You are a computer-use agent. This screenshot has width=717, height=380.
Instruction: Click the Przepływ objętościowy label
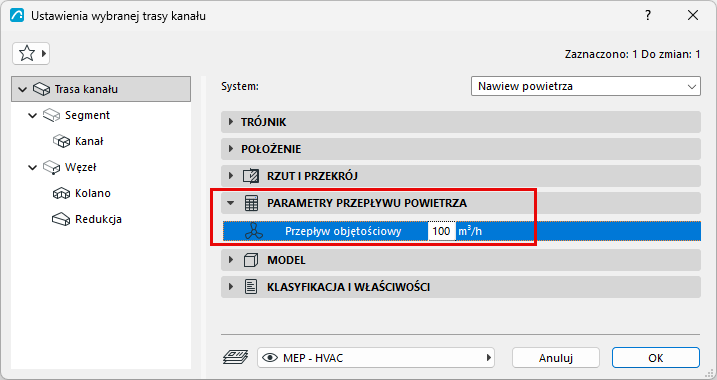point(343,231)
